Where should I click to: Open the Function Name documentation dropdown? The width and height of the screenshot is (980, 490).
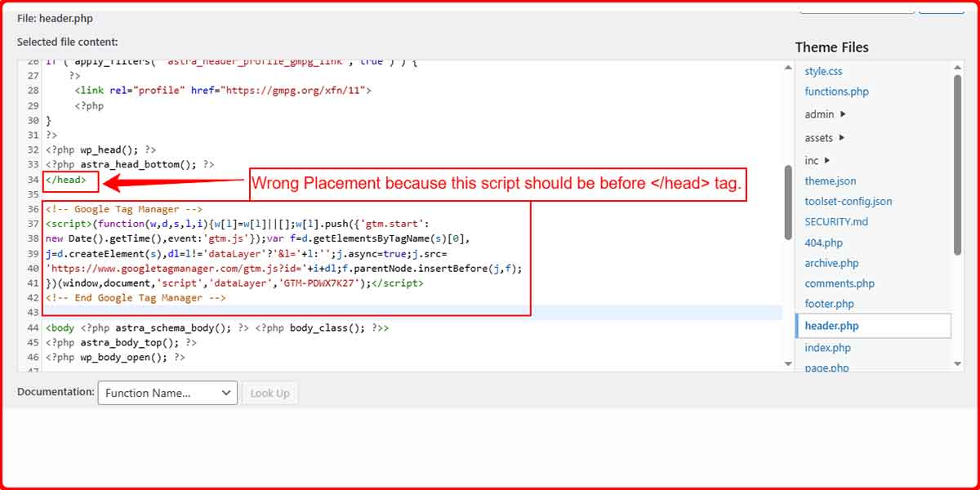(167, 393)
